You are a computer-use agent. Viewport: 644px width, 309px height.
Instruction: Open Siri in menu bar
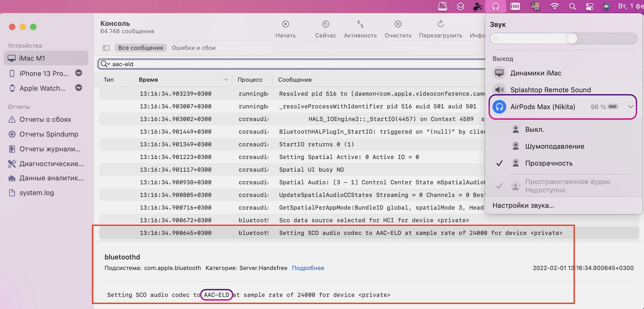tap(606, 6)
